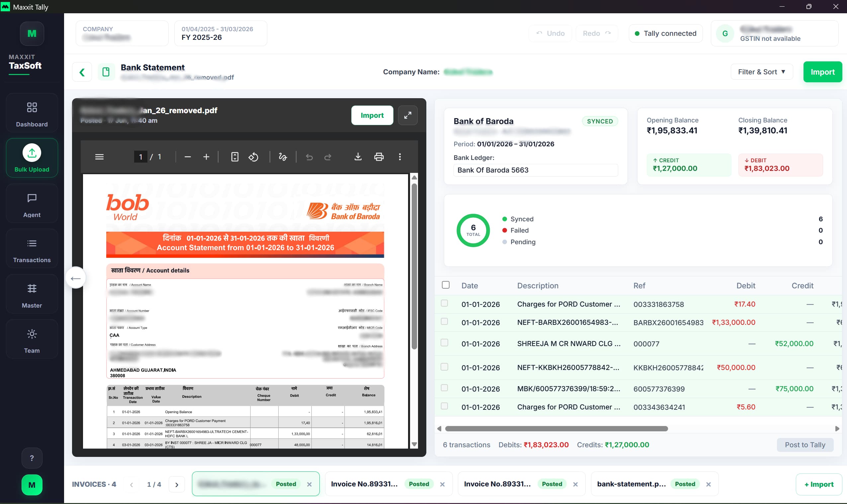Check the NEFT-BARBX26001654983 row checkbox
The width and height of the screenshot is (847, 504).
(x=444, y=322)
